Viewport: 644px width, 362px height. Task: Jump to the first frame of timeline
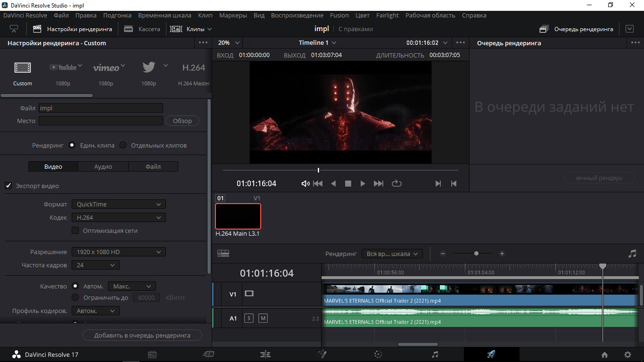click(x=318, y=184)
